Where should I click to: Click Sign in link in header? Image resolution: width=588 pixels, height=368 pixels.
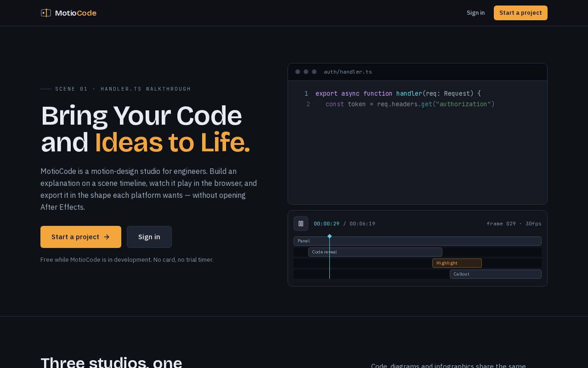(475, 13)
